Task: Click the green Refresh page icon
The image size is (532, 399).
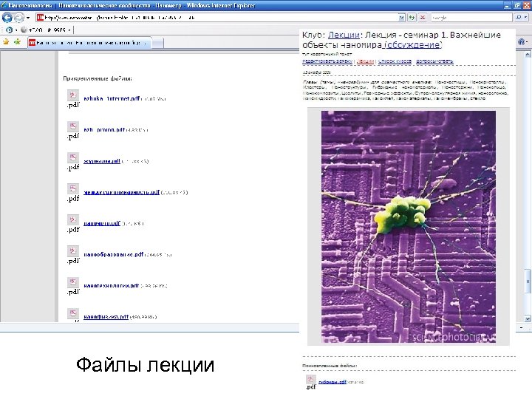Action: (x=412, y=17)
